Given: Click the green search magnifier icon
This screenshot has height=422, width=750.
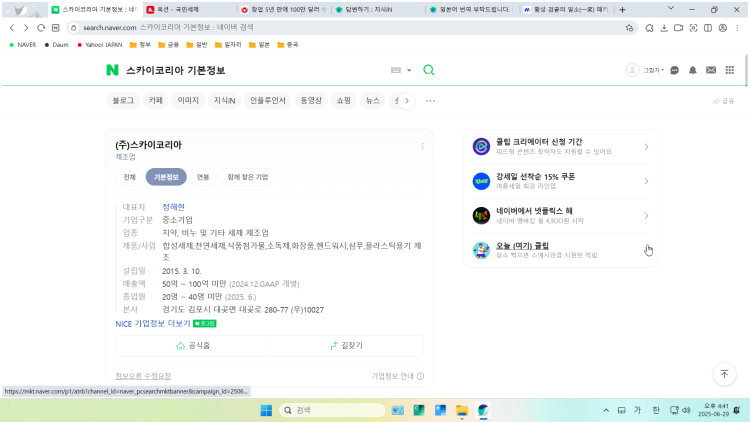Looking at the screenshot, I should [429, 70].
